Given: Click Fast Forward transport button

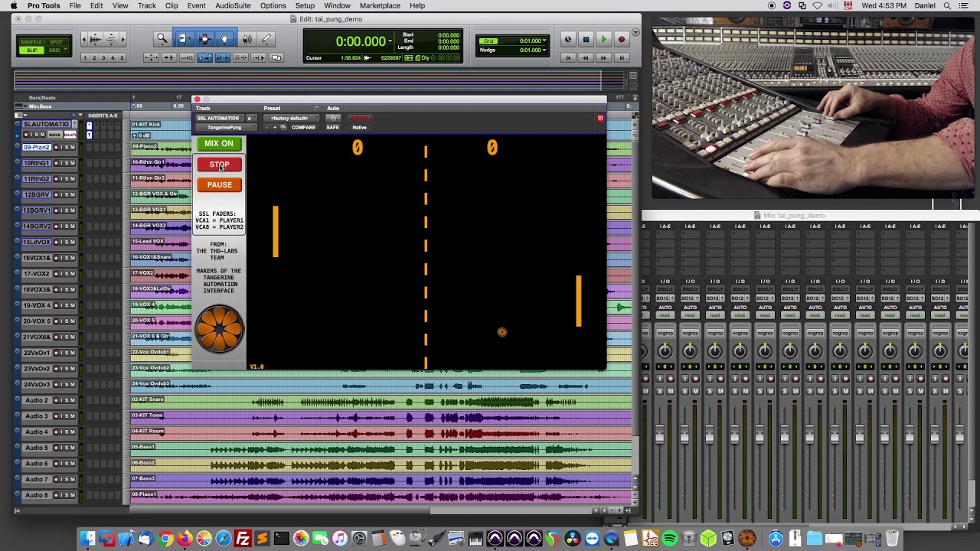Looking at the screenshot, I should coord(603,57).
